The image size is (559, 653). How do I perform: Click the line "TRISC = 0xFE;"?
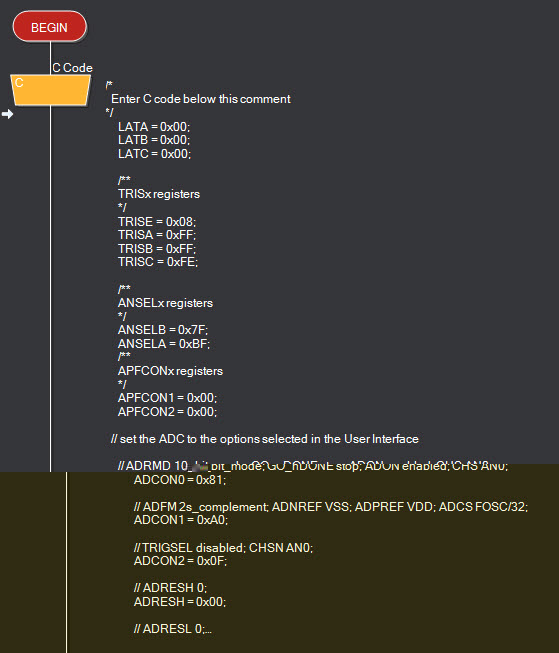pos(158,262)
